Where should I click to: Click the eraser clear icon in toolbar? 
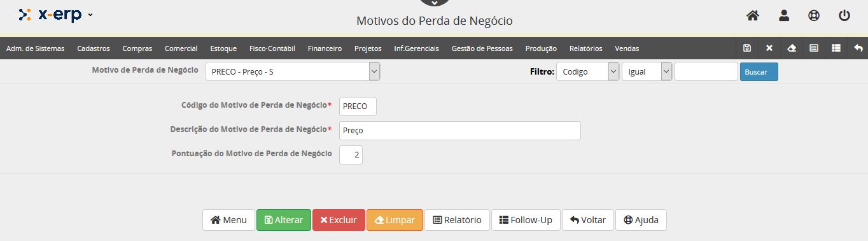tap(792, 48)
